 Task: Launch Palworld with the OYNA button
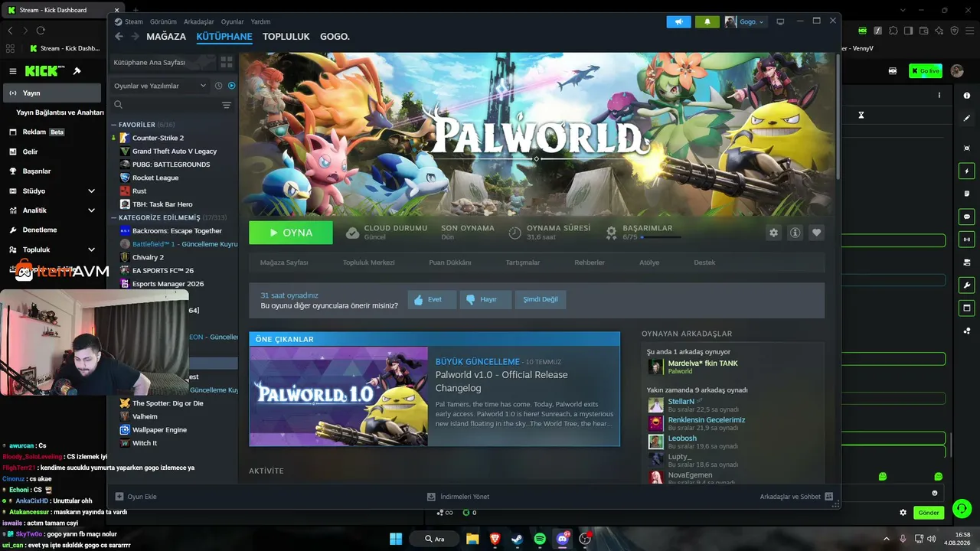(291, 233)
